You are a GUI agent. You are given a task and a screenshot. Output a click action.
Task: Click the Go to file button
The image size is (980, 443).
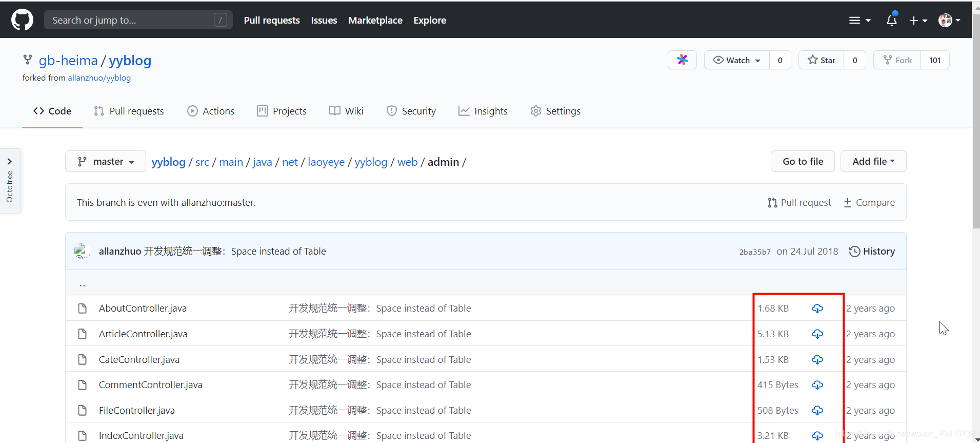[x=803, y=161]
